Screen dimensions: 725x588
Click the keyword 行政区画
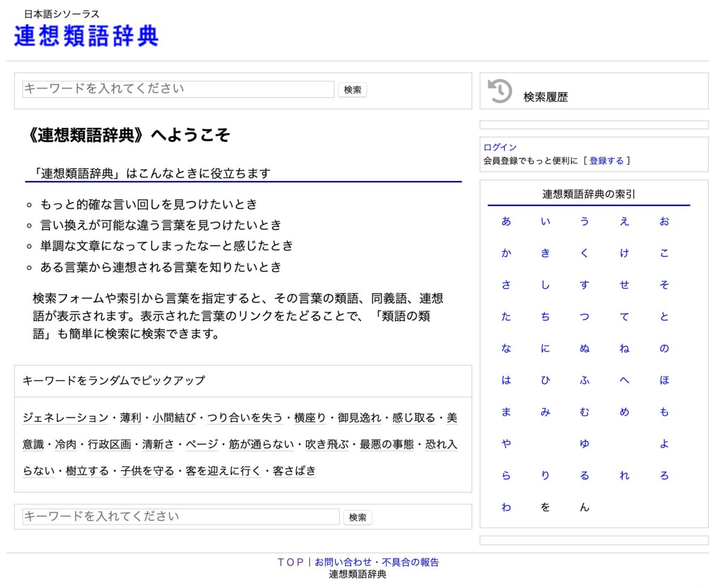tap(109, 444)
